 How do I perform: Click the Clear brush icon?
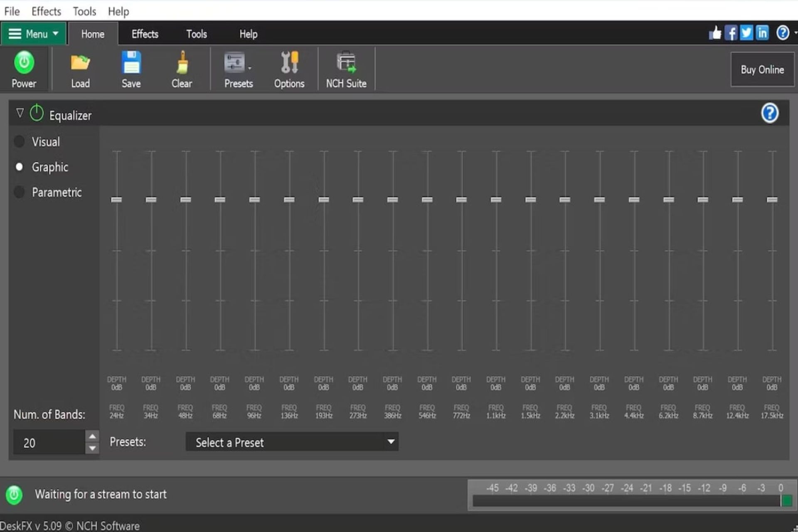click(x=182, y=63)
